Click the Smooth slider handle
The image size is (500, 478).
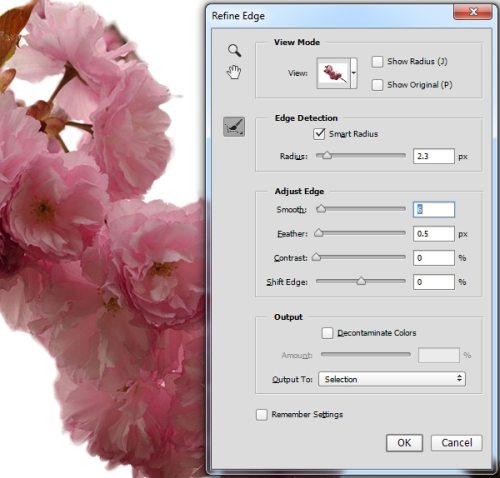(321, 209)
